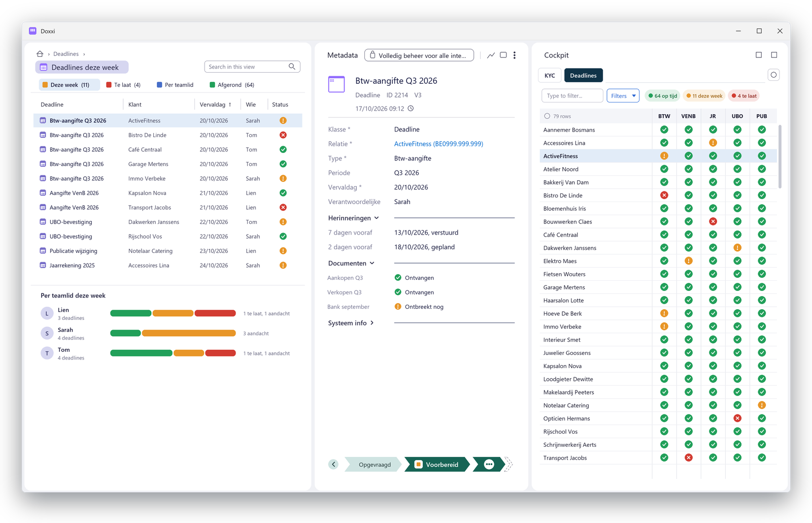This screenshot has width=812, height=523.
Task: Click Lien's avatar in Per teamlid deze week
Action: tap(47, 314)
